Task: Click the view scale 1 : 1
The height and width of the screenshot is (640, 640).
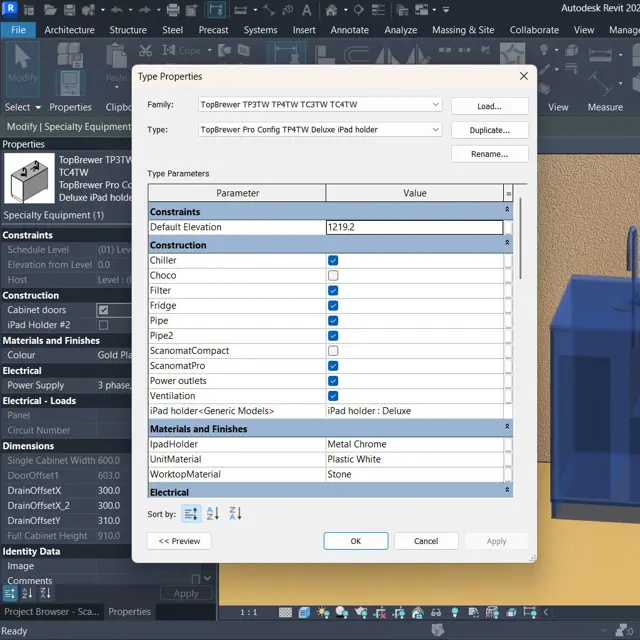Action: point(249,612)
